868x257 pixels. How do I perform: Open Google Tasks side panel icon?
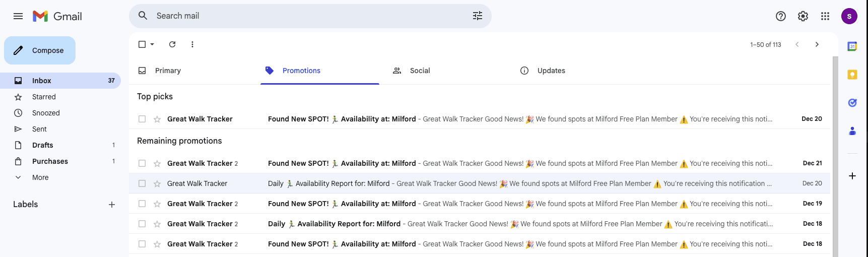coord(852,103)
